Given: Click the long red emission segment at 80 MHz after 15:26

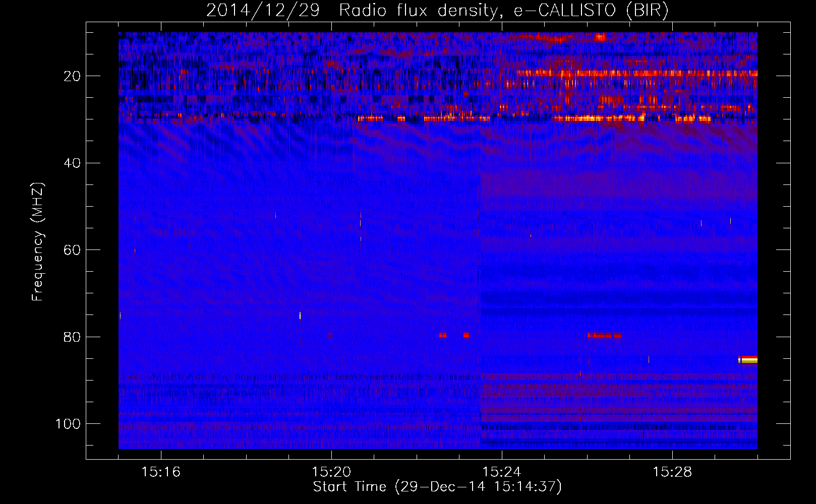Looking at the screenshot, I should (x=604, y=335).
